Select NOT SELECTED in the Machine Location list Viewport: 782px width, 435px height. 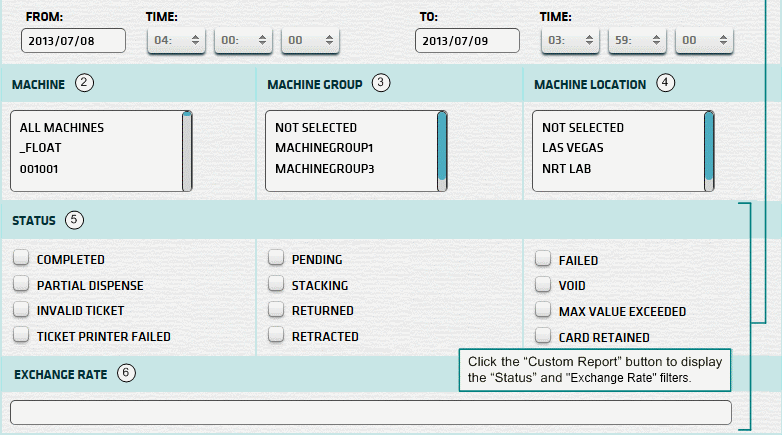click(x=583, y=128)
